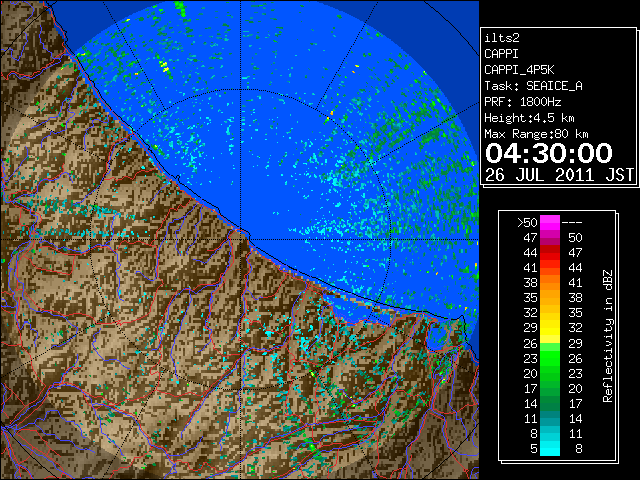
Task: Click the bright green 23–26 dBZ swatch
Action: coord(550,358)
